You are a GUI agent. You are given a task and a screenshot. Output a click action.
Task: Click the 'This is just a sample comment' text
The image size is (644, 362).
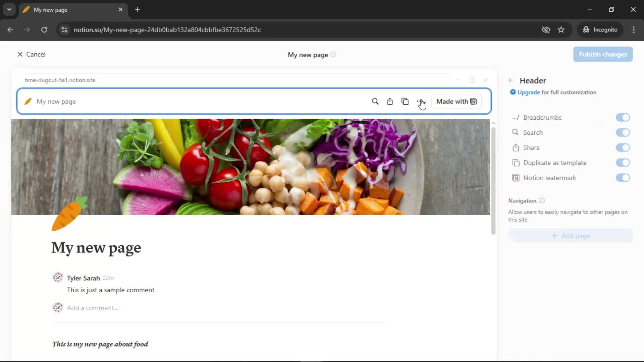pyautogui.click(x=110, y=290)
